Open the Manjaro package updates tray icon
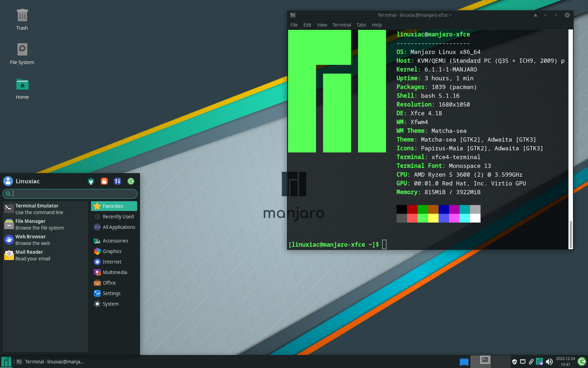 click(x=540, y=361)
